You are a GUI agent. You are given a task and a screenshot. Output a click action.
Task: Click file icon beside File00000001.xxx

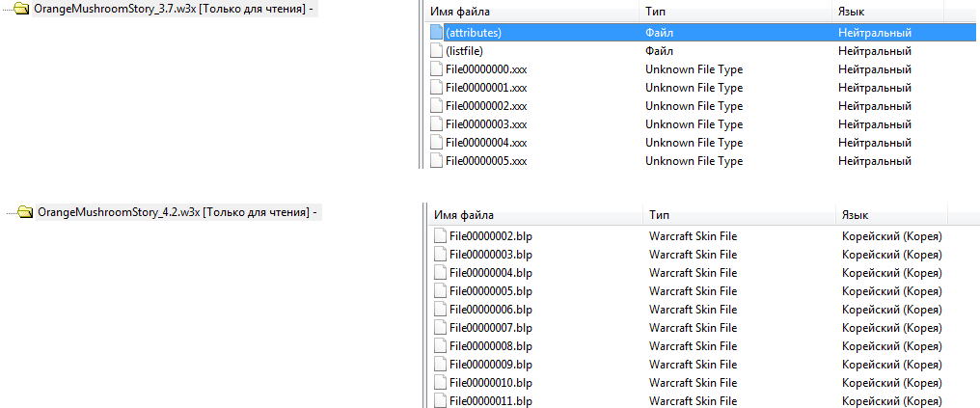(x=436, y=88)
